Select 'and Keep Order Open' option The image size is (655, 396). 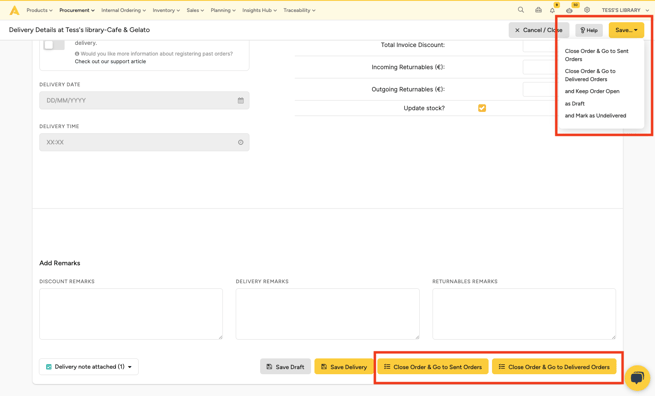[x=592, y=91]
